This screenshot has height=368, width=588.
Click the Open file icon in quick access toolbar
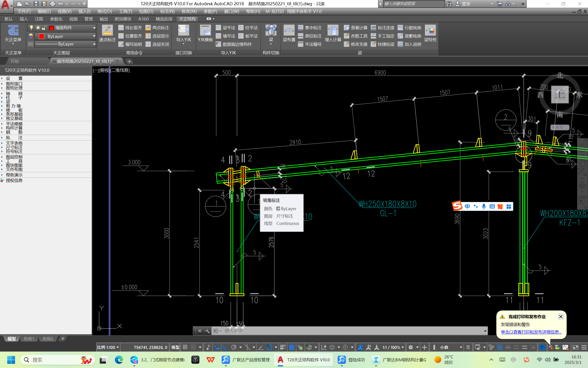tap(28, 4)
